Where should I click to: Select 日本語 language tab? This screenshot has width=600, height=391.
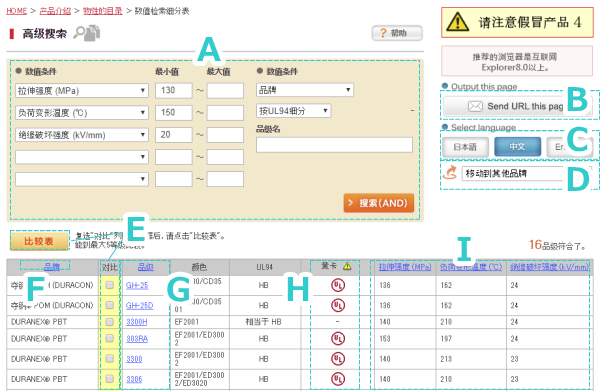click(465, 147)
